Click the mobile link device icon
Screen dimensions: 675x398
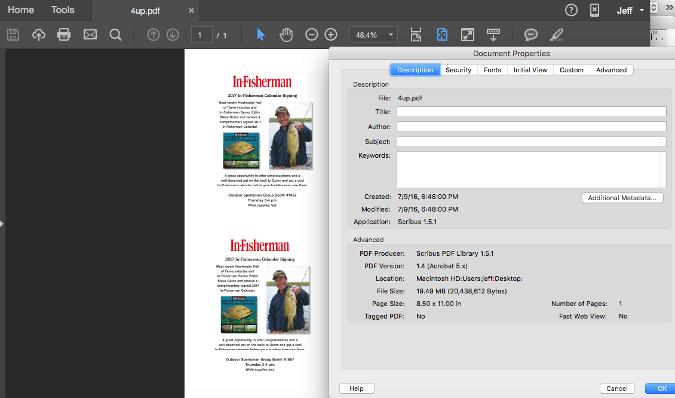point(594,10)
